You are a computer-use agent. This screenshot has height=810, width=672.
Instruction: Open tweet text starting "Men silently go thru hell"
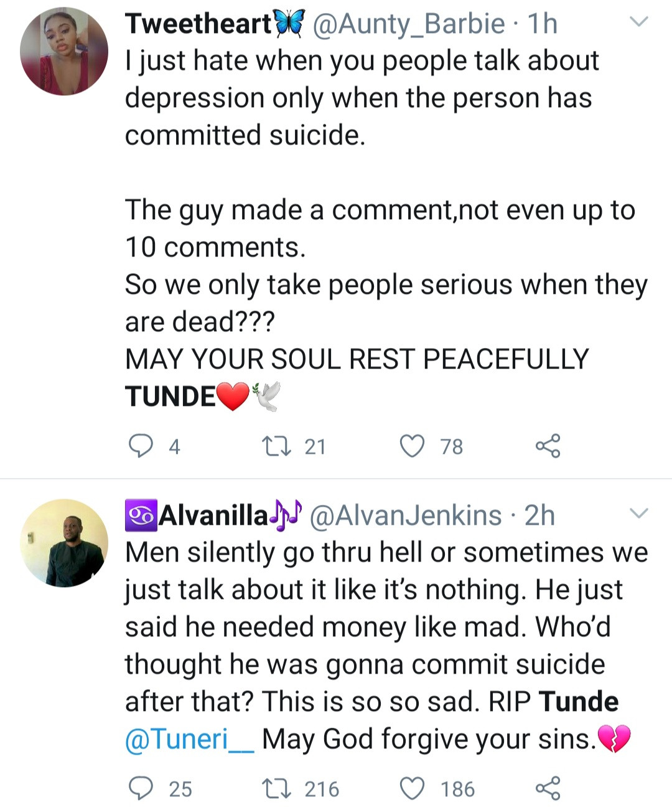click(x=373, y=627)
